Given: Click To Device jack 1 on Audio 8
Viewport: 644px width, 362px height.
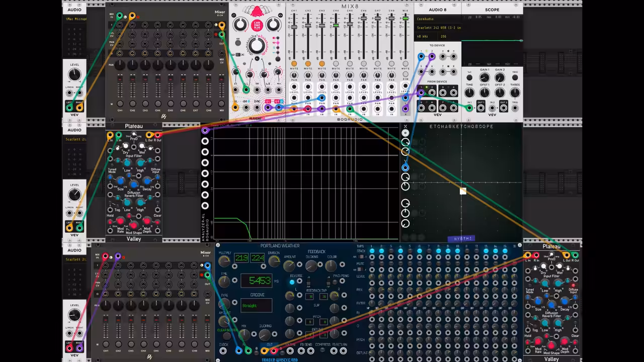Looking at the screenshot, I should [421, 57].
